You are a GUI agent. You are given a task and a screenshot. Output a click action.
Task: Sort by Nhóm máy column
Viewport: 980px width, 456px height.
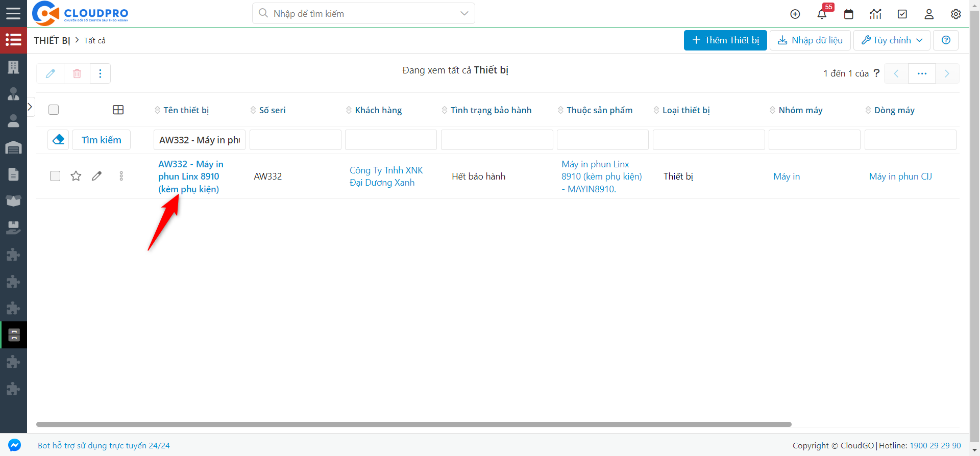pyautogui.click(x=796, y=110)
